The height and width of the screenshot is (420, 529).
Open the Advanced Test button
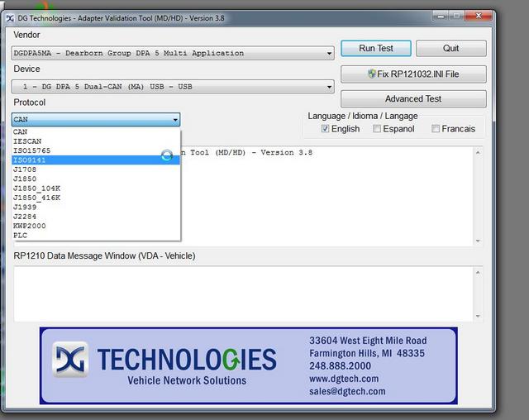pos(413,98)
